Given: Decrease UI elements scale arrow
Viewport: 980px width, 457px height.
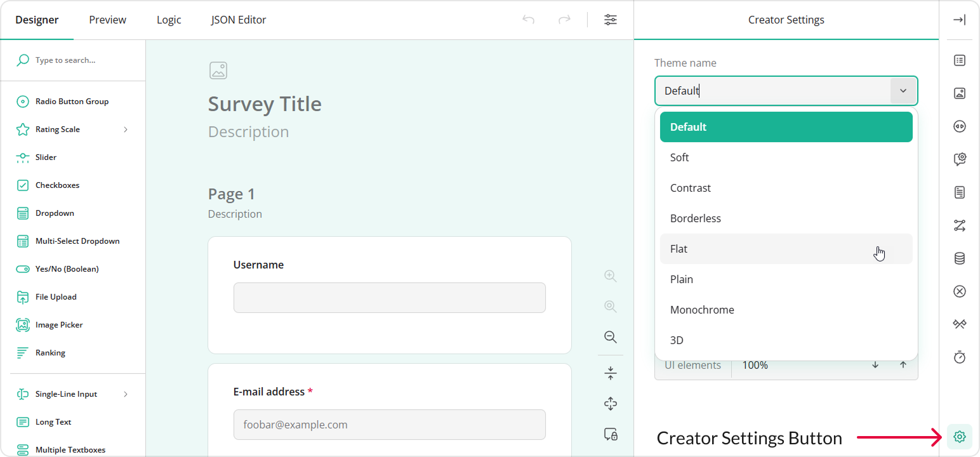Looking at the screenshot, I should point(875,365).
